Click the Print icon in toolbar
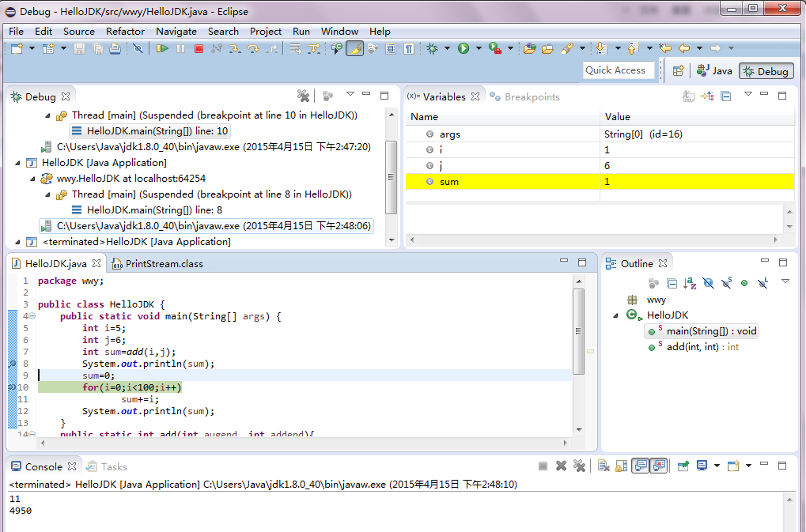The image size is (806, 532). 115,49
